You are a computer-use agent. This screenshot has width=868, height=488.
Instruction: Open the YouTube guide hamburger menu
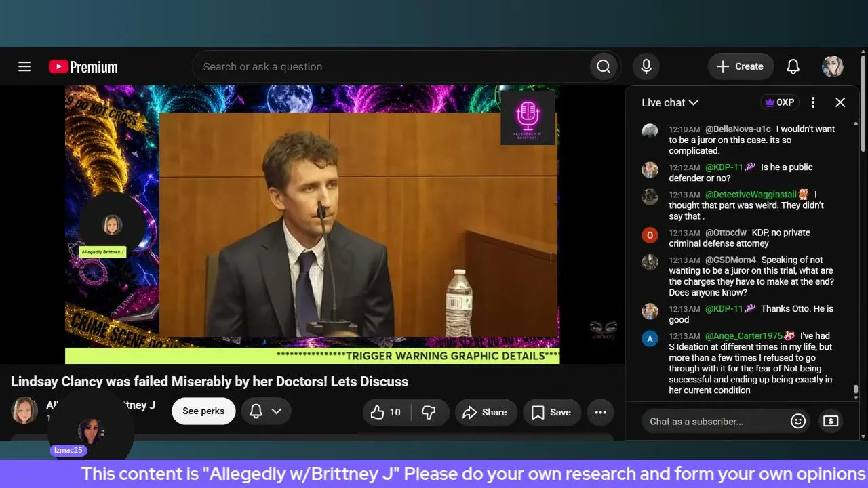tap(24, 66)
